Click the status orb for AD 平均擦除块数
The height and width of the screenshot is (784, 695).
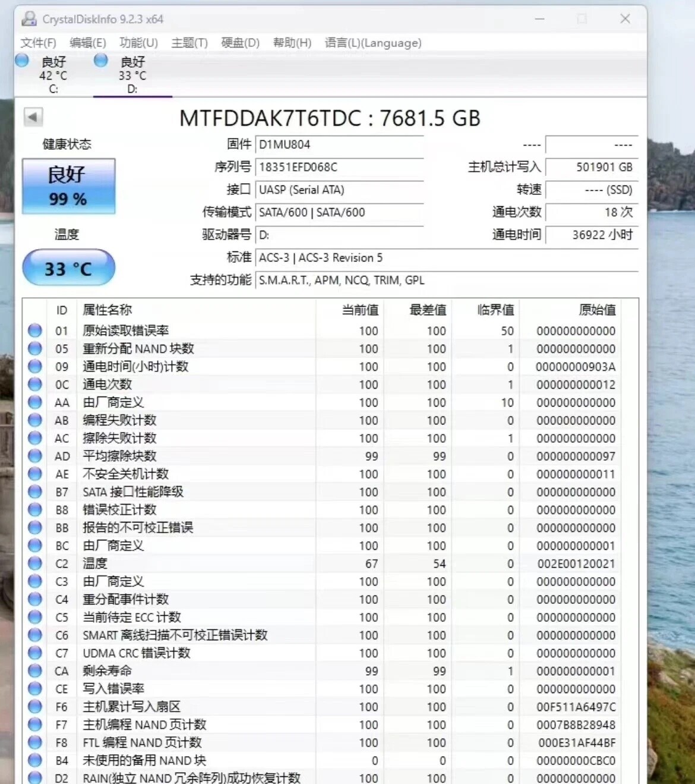click(x=35, y=456)
